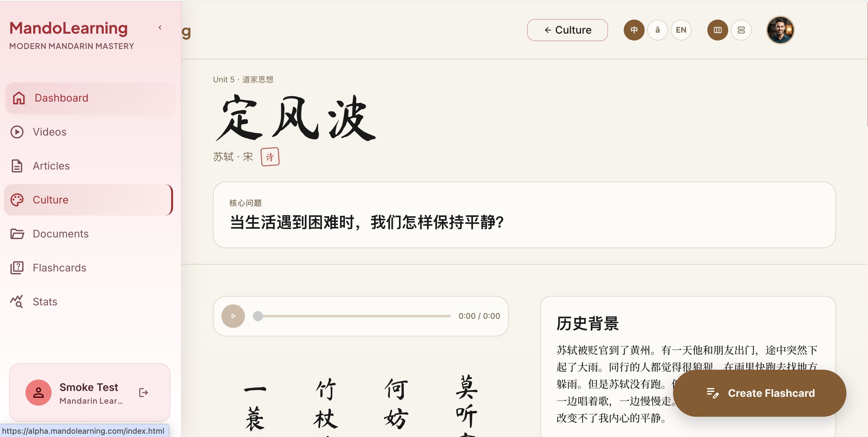Click the Flashcards card icon
This screenshot has height=437, width=868.
click(17, 268)
